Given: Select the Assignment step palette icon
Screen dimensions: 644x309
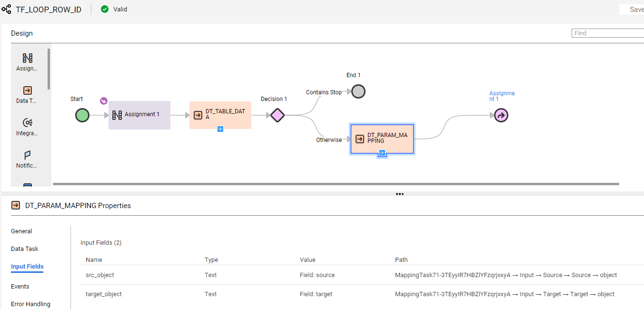Looking at the screenshot, I should pos(28,58).
